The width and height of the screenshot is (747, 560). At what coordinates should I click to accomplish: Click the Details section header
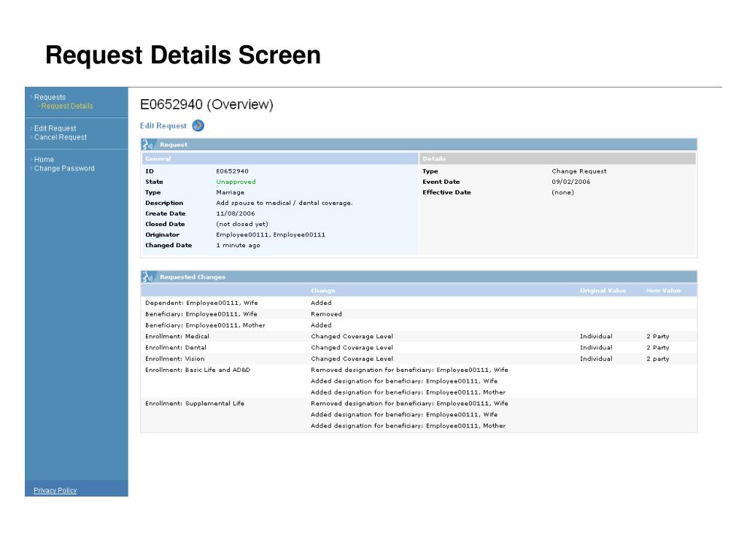click(x=434, y=159)
